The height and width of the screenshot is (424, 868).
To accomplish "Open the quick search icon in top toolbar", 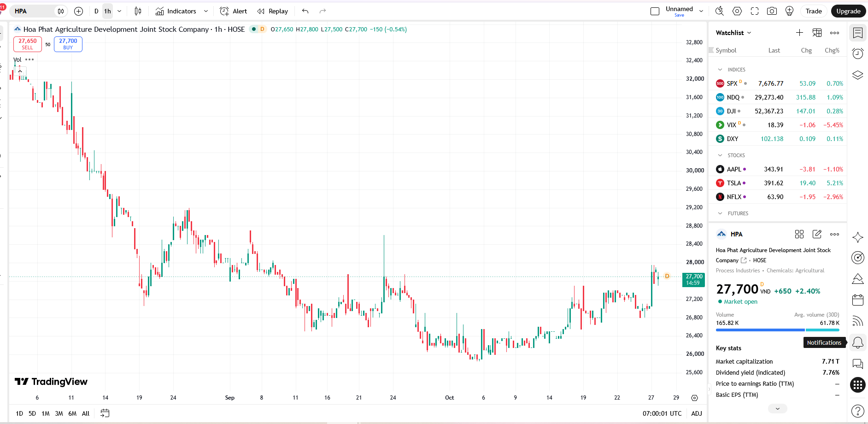I will pos(720,11).
